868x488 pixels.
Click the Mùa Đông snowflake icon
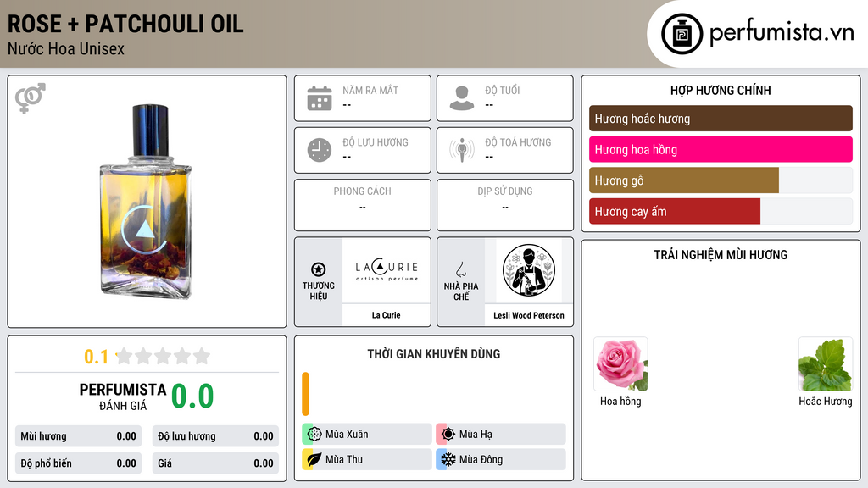[x=448, y=459]
